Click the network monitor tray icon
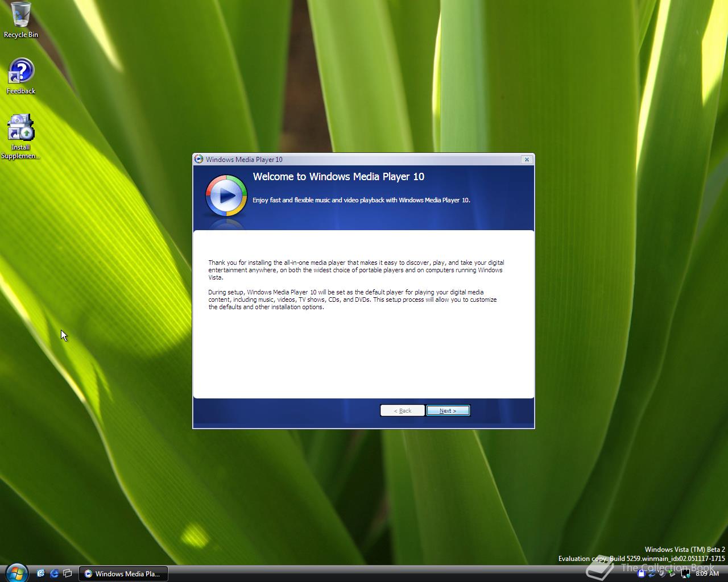 686,573
